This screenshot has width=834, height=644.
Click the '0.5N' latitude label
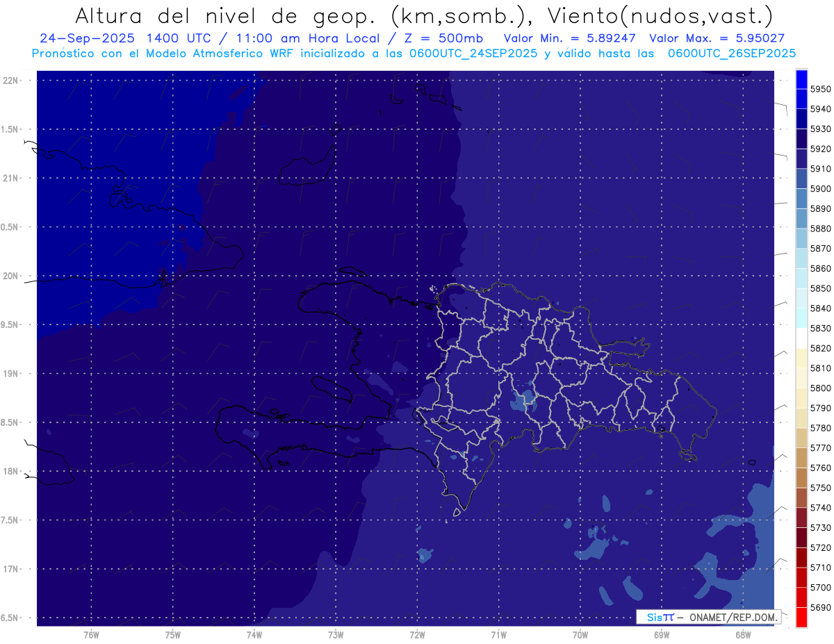pyautogui.click(x=10, y=227)
